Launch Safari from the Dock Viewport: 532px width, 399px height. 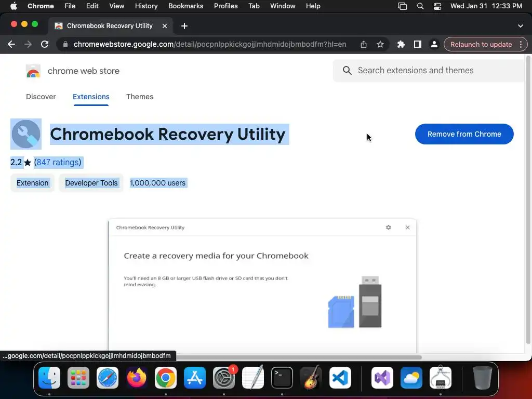[108, 378]
